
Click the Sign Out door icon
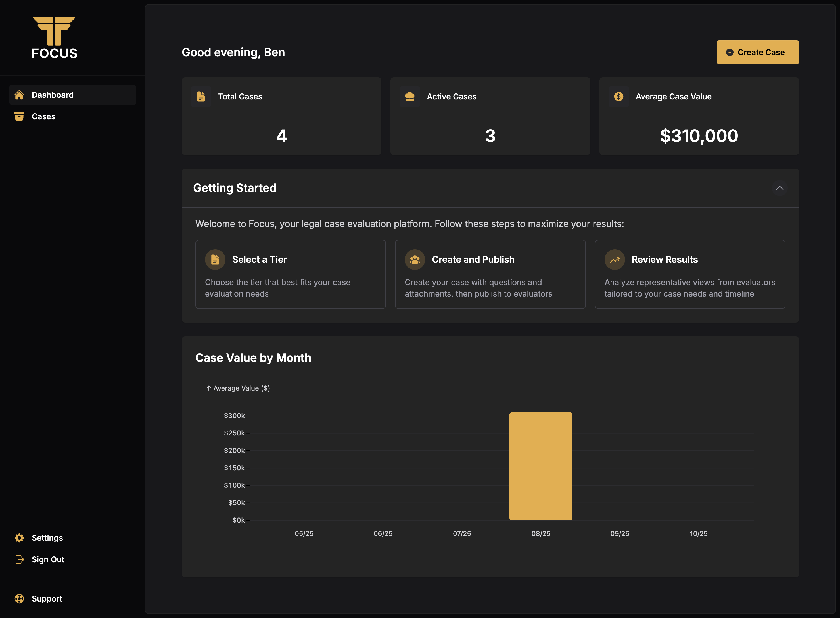(x=19, y=560)
